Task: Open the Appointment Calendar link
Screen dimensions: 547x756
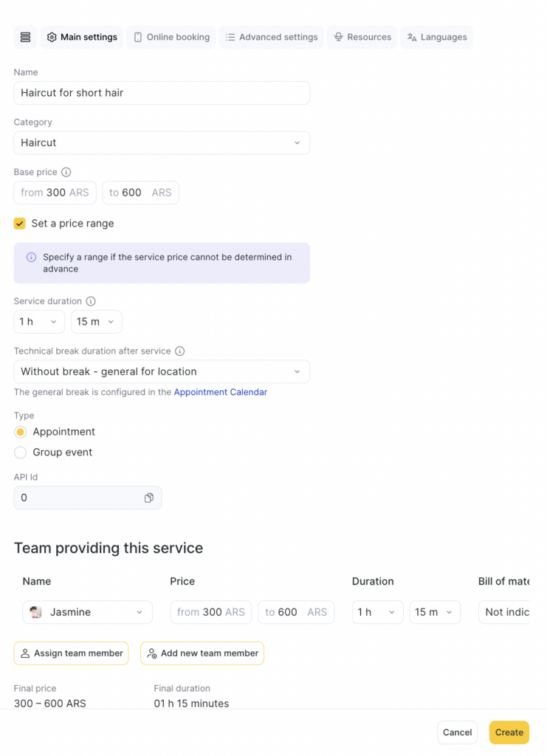Action: [x=220, y=392]
